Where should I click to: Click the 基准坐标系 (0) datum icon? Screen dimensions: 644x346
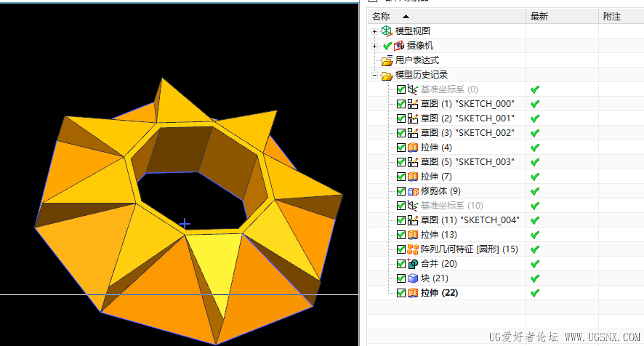coord(413,89)
